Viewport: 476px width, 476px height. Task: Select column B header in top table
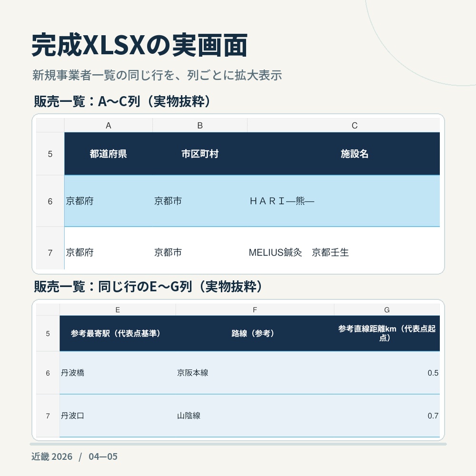pyautogui.click(x=200, y=125)
